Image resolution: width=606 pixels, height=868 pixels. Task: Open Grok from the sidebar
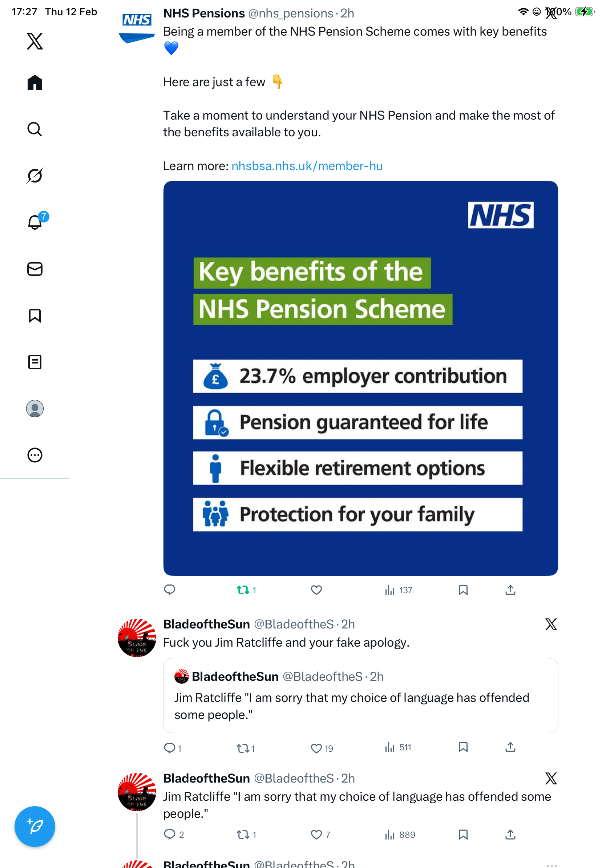click(x=35, y=176)
